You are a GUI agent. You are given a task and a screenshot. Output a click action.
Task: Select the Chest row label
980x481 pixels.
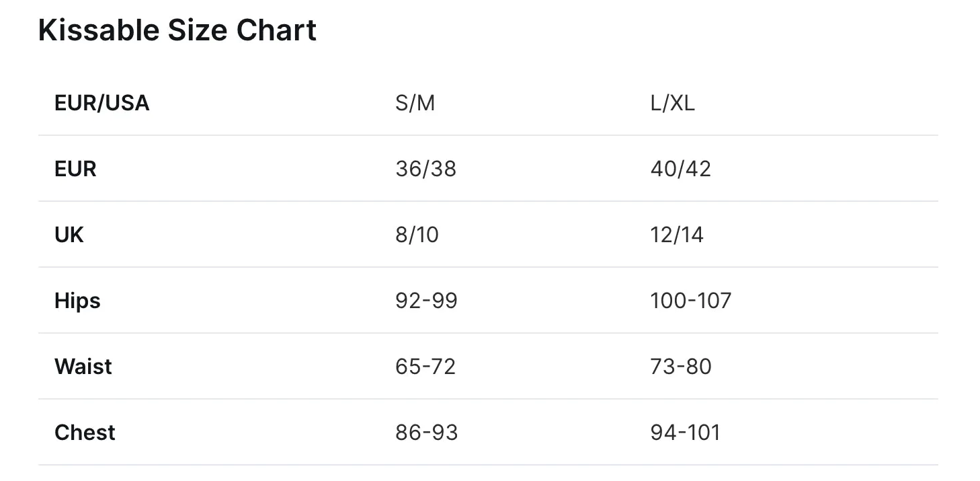click(x=85, y=433)
